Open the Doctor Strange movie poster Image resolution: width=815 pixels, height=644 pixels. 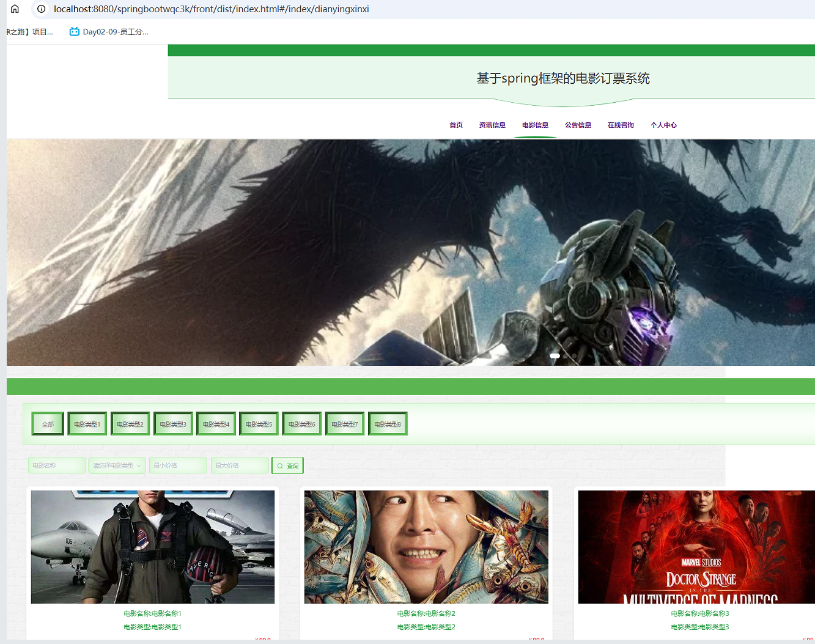coord(696,547)
